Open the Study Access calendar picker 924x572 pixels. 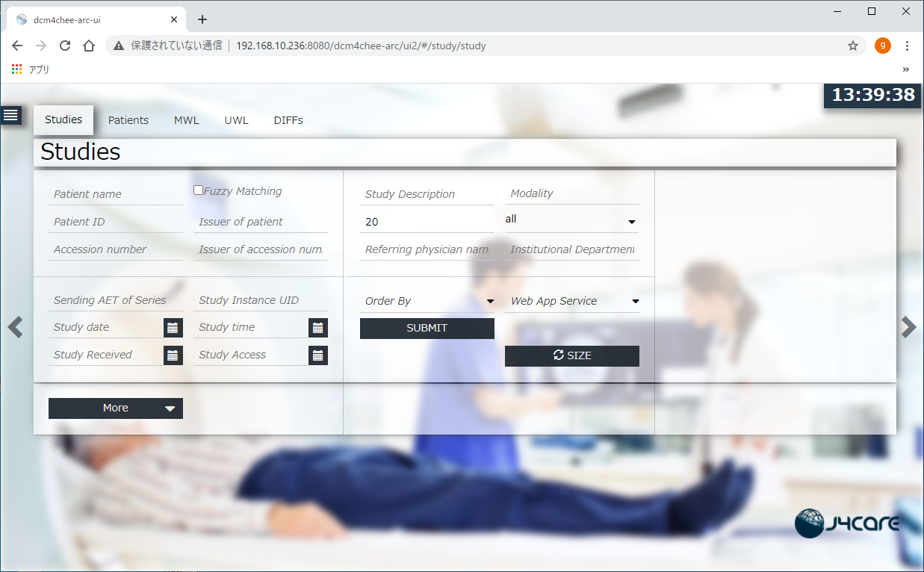317,355
